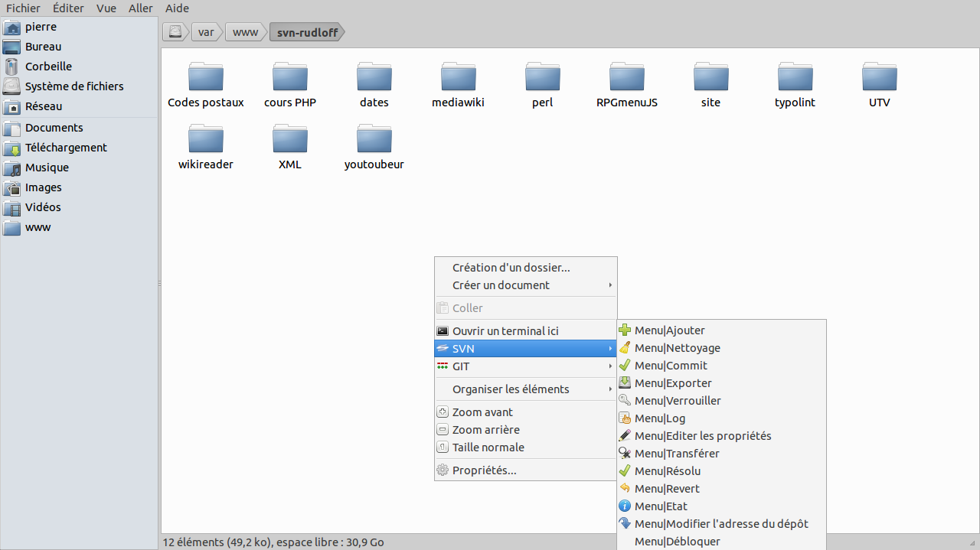Viewport: 980px width, 550px height.
Task: Click the Menu|Exporter download icon
Action: [625, 383]
